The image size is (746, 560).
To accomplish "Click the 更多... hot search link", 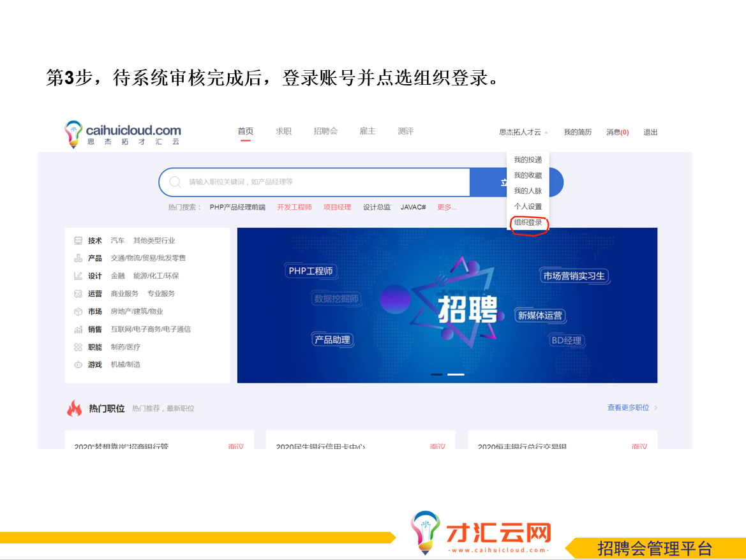I will 447,207.
